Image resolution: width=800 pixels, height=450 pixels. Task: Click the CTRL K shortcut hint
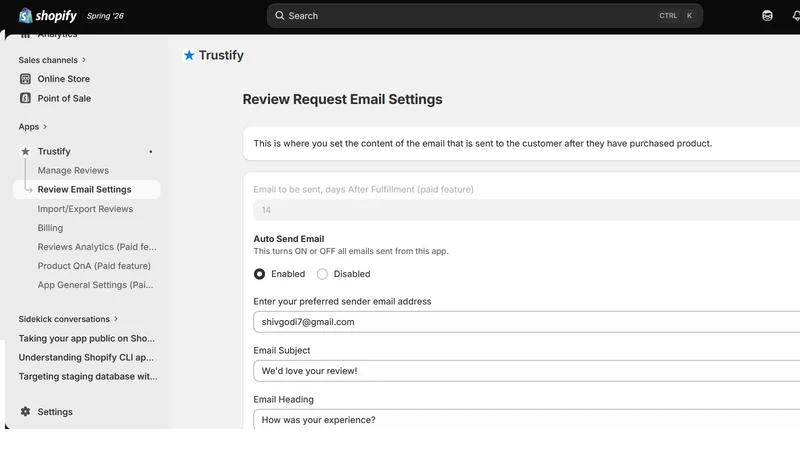tap(676, 16)
